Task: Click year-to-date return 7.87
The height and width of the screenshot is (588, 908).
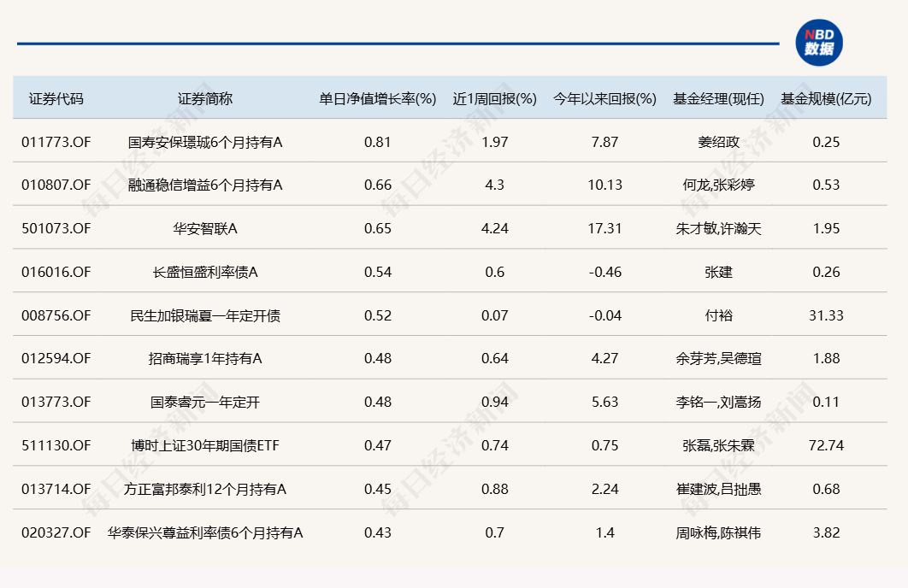Action: pyautogui.click(x=605, y=142)
